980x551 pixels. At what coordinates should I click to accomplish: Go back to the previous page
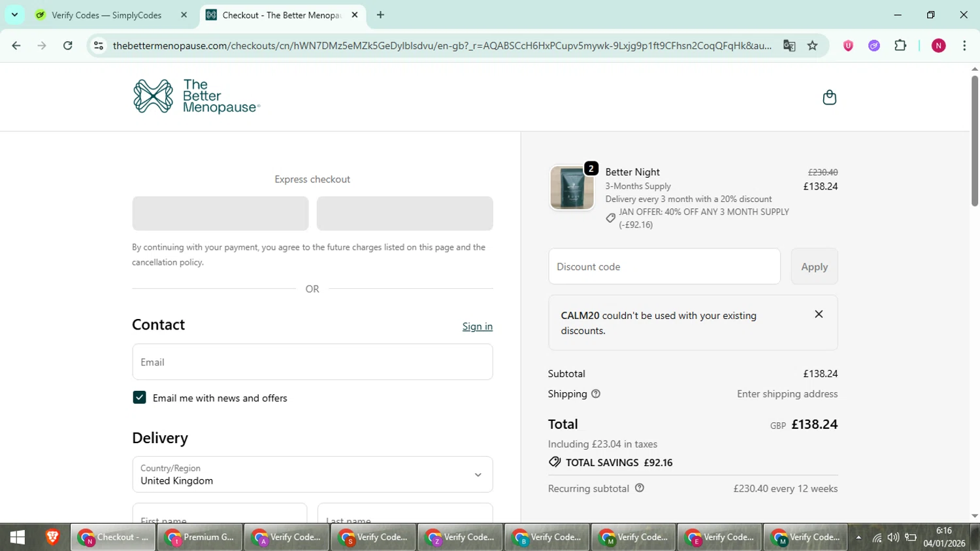click(16, 46)
